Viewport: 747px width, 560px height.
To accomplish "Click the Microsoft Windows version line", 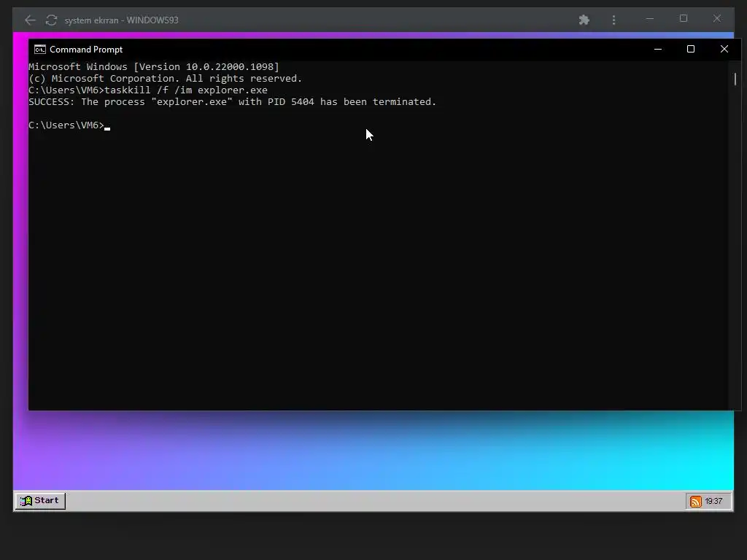I will [154, 67].
